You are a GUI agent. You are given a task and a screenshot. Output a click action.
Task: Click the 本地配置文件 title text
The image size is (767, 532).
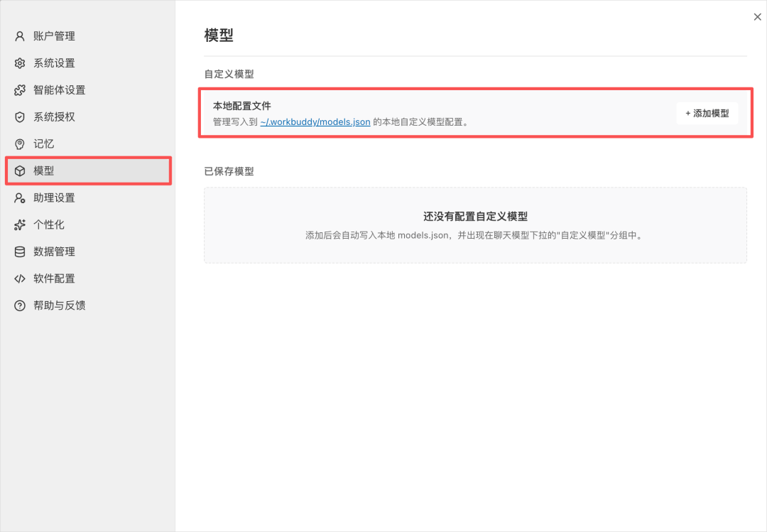pyautogui.click(x=241, y=106)
